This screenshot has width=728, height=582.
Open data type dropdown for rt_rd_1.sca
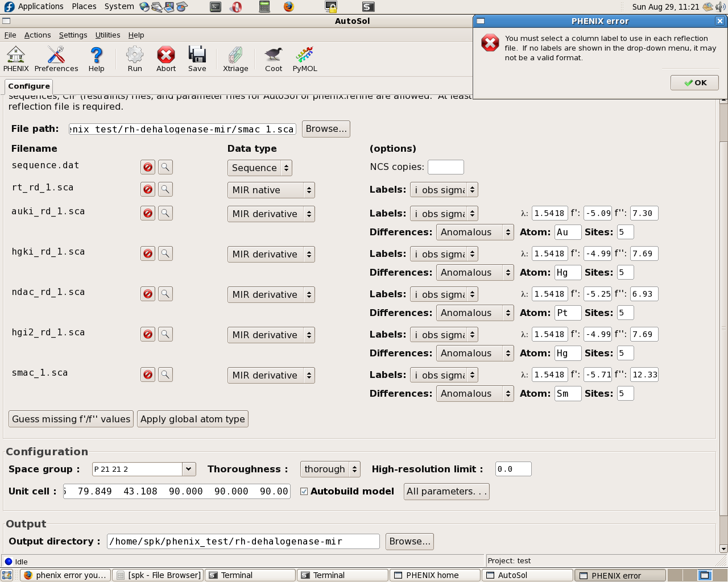[x=271, y=190]
